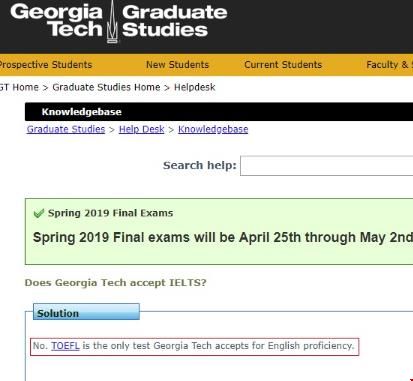This screenshot has width=413, height=381.
Task: Open the underlined Knowledgebase link
Action: point(213,129)
